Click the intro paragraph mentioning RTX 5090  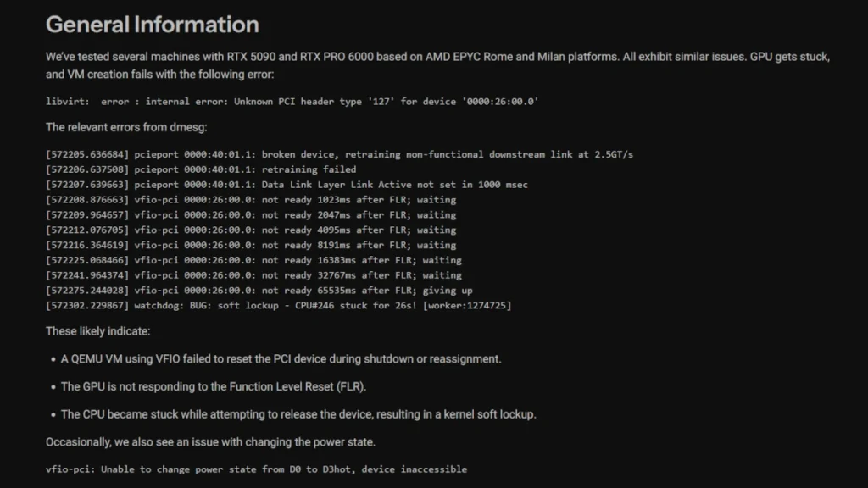(437, 65)
